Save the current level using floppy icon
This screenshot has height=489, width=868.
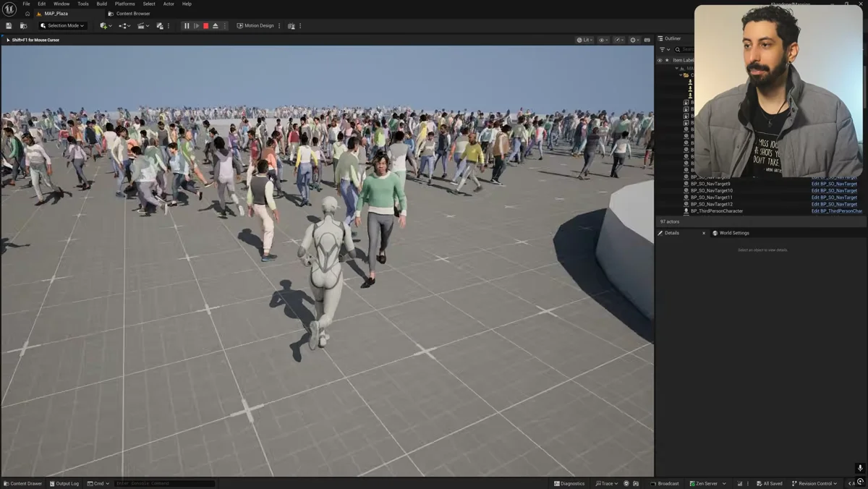click(x=9, y=26)
